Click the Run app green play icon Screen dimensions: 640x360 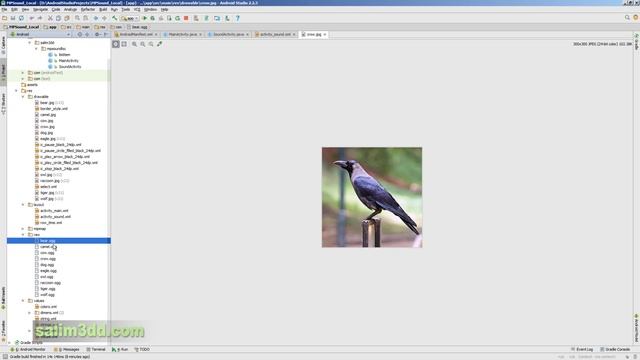point(144,18)
